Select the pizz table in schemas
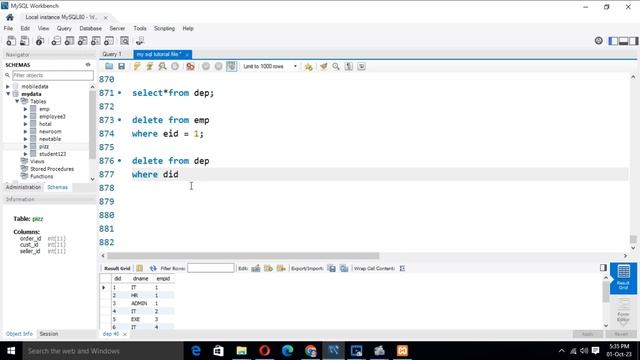The width and height of the screenshot is (640, 360). (44, 147)
